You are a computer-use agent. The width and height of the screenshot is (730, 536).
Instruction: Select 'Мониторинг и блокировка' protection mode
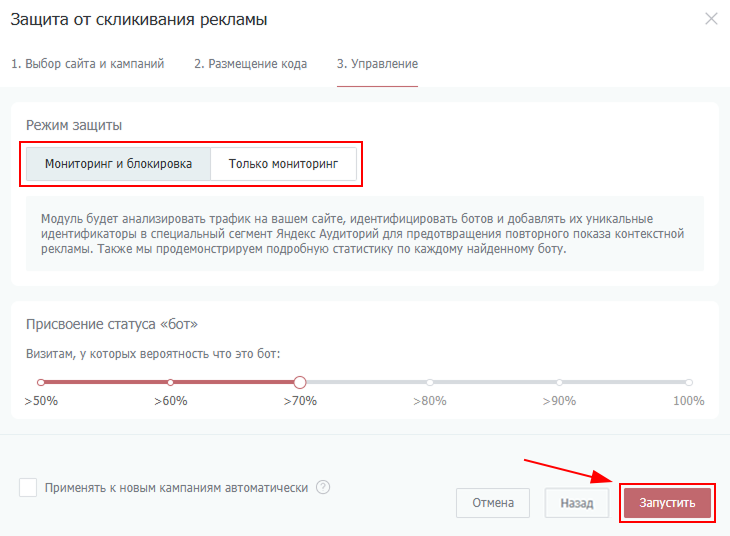(118, 162)
